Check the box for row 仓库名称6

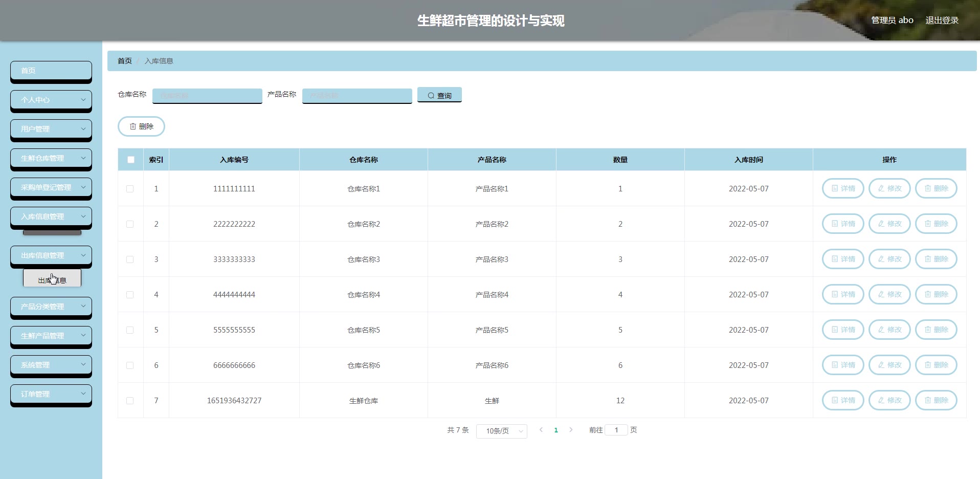pyautogui.click(x=130, y=365)
